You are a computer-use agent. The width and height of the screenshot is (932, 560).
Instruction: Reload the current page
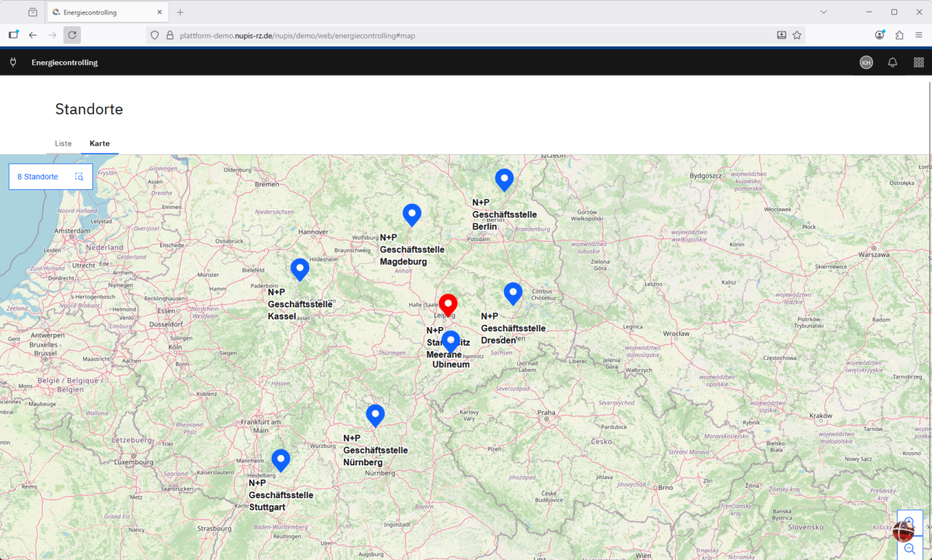(72, 35)
